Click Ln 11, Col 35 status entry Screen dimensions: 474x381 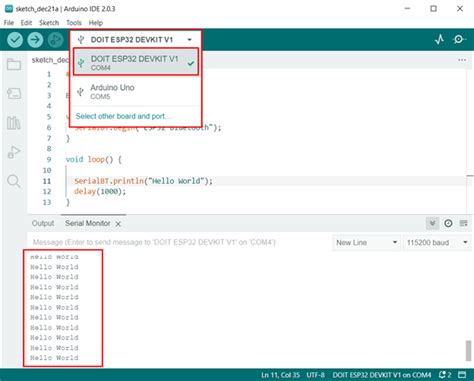pos(280,375)
